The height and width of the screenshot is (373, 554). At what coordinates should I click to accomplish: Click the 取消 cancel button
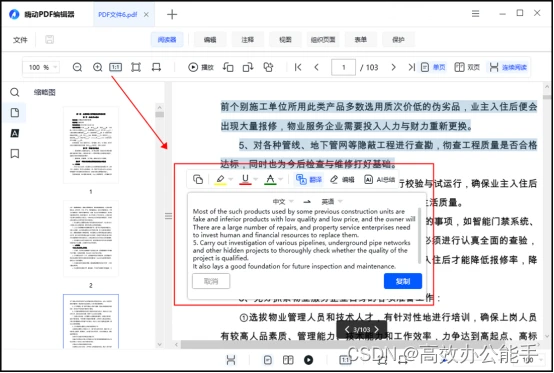coord(211,281)
